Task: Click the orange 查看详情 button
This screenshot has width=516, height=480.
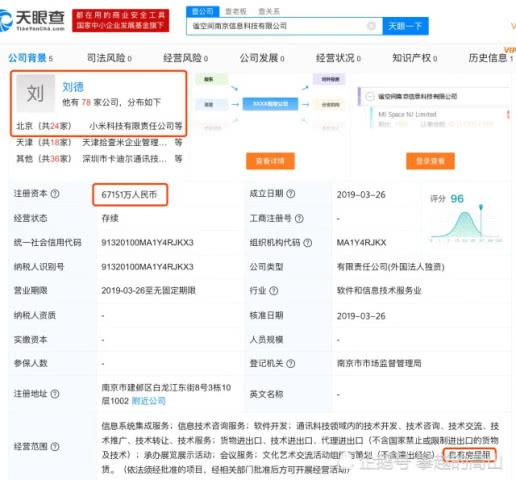Action: (270, 161)
